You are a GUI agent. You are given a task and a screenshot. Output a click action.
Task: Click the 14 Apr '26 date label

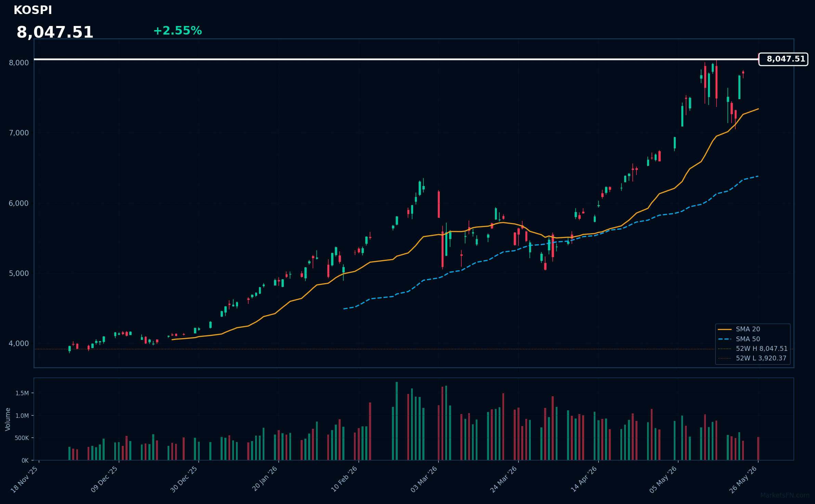[584, 479]
